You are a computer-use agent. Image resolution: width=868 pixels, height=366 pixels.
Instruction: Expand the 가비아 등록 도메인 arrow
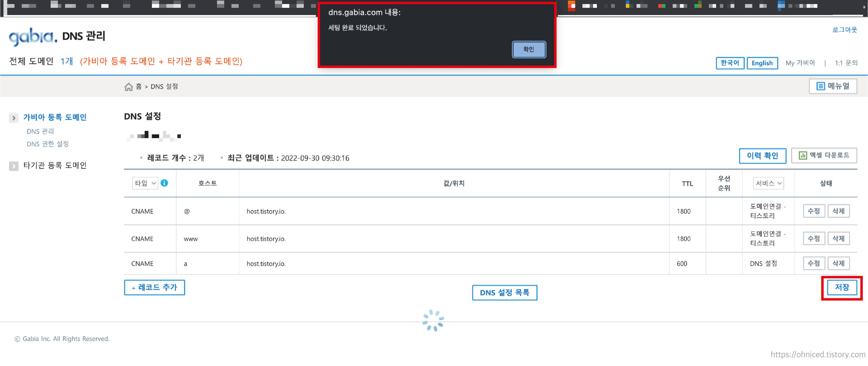coord(14,118)
